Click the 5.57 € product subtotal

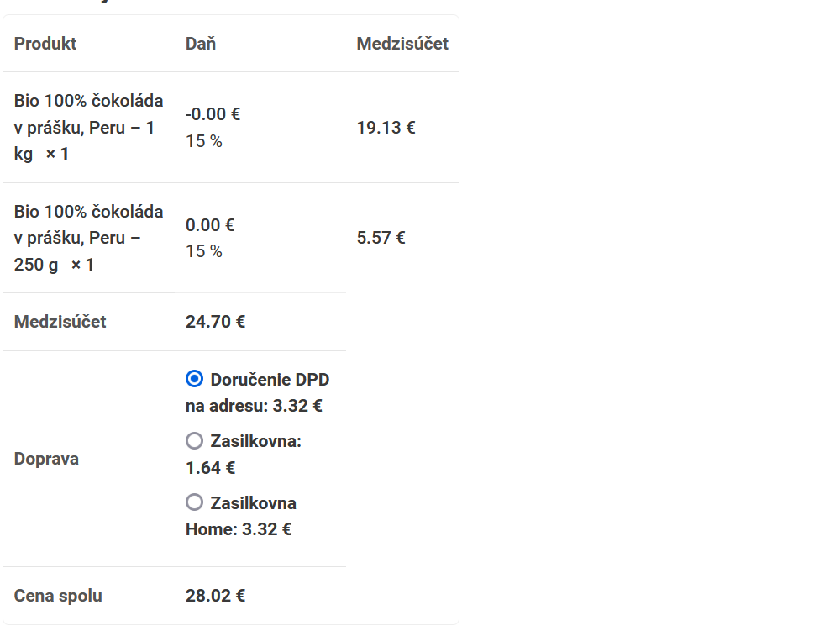pos(381,238)
